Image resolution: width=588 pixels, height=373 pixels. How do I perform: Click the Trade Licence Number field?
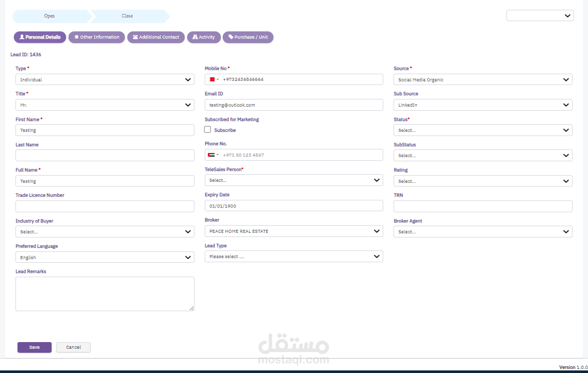coord(105,206)
